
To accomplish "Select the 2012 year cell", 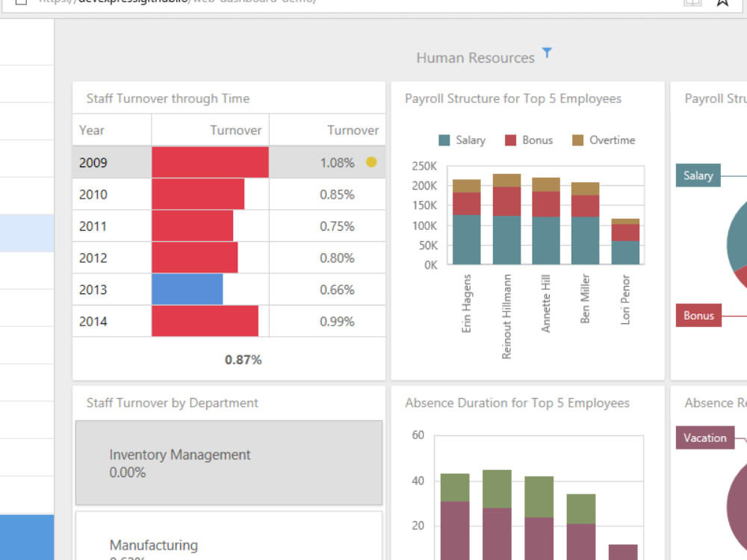I will [x=112, y=258].
